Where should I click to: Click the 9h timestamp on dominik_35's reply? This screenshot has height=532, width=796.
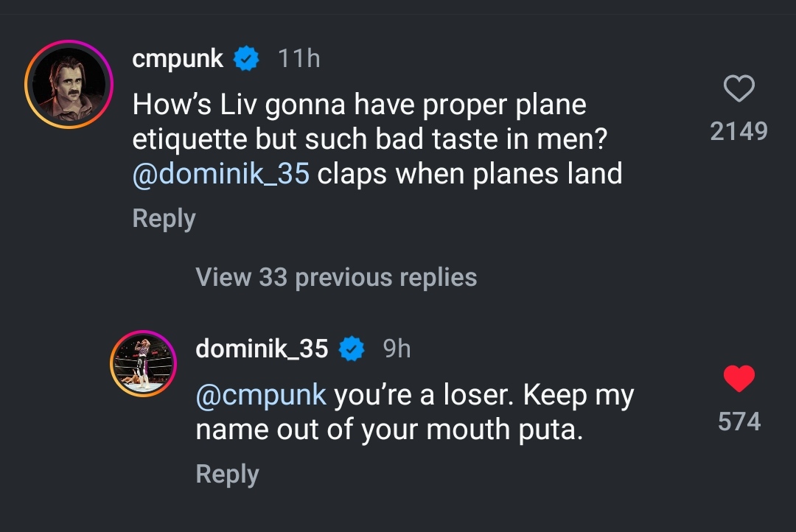click(397, 349)
